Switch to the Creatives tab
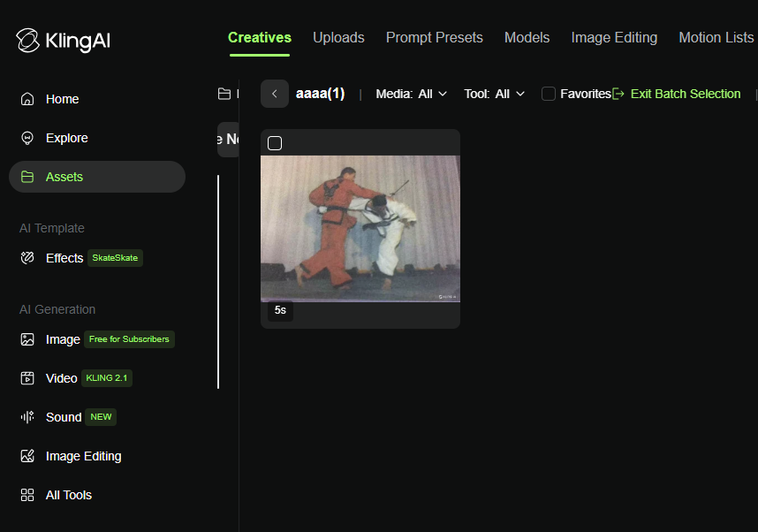This screenshot has height=532, width=758. 260,38
